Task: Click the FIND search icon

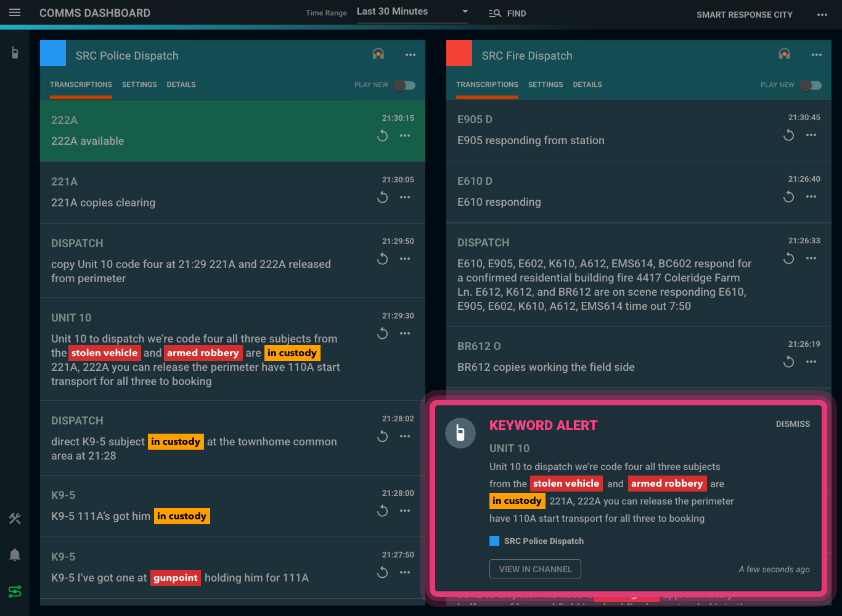Action: 495,14
